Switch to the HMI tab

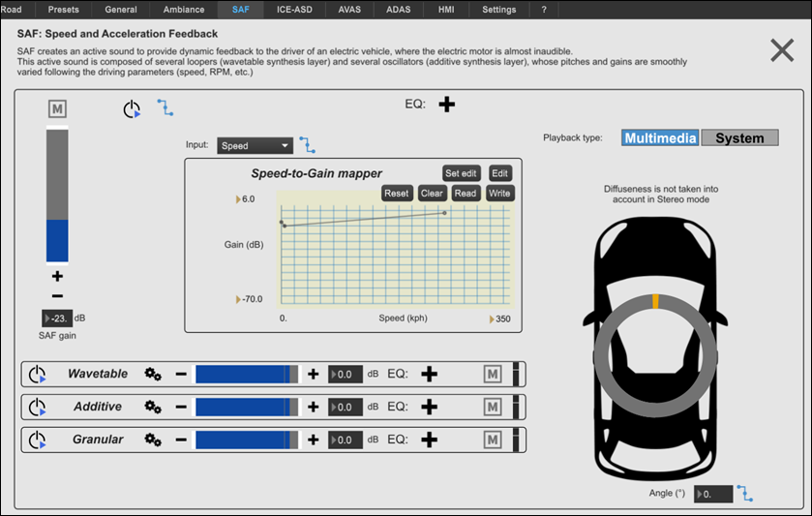(446, 10)
